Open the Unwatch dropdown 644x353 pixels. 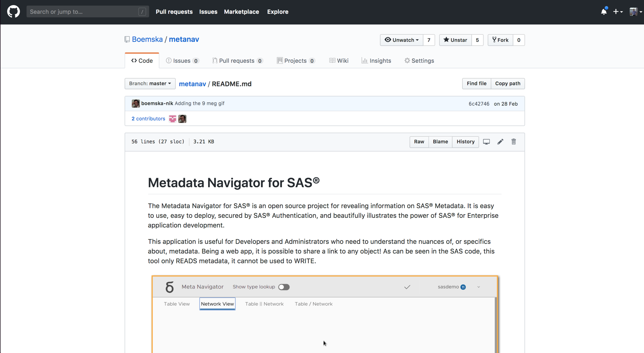pyautogui.click(x=401, y=40)
